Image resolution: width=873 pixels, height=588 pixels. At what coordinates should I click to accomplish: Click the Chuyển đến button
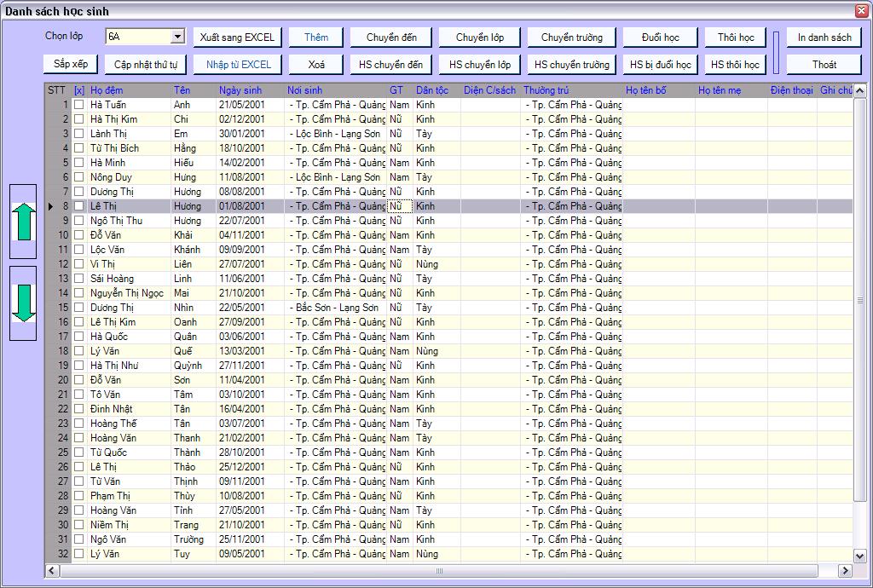pos(391,37)
